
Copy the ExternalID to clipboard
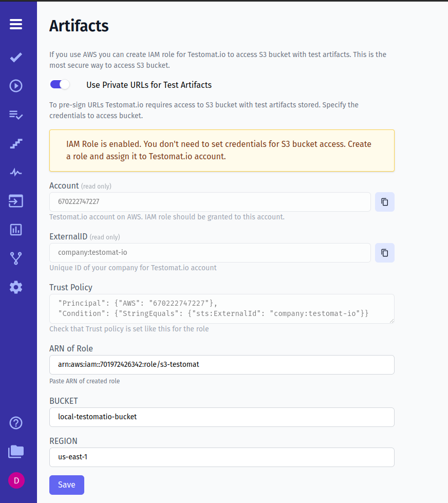(384, 253)
